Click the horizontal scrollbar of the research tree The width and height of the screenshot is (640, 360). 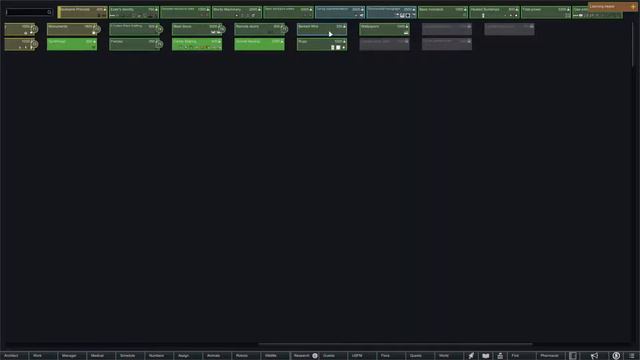click(395, 344)
